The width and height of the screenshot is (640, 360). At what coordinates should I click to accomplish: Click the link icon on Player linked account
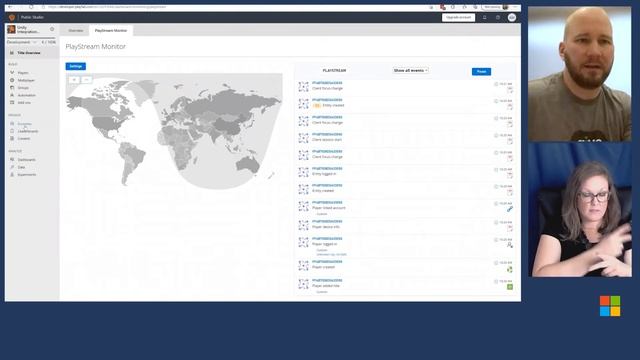pos(510,209)
